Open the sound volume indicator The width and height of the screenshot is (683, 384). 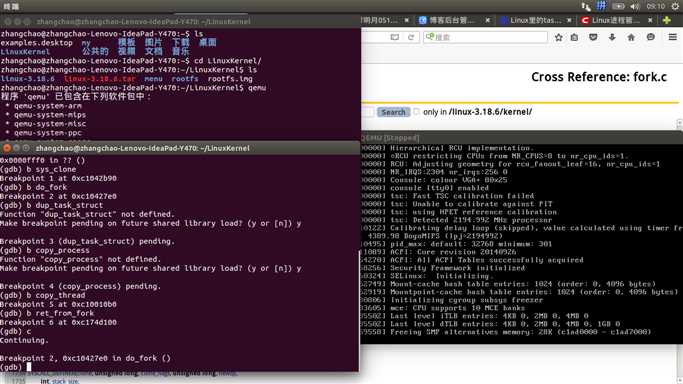635,6
